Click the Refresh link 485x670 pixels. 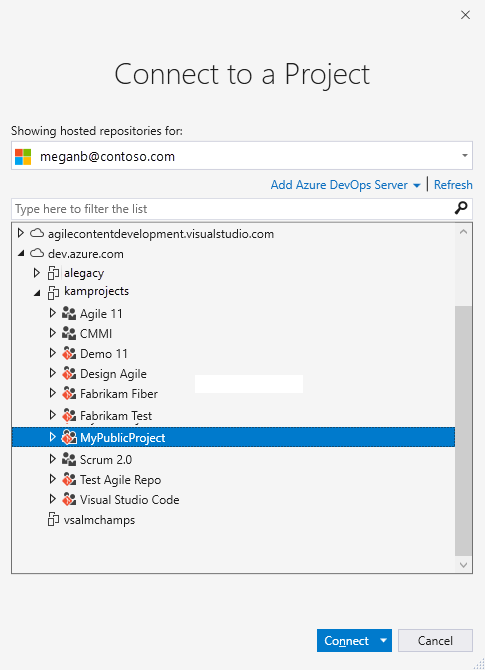point(453,185)
